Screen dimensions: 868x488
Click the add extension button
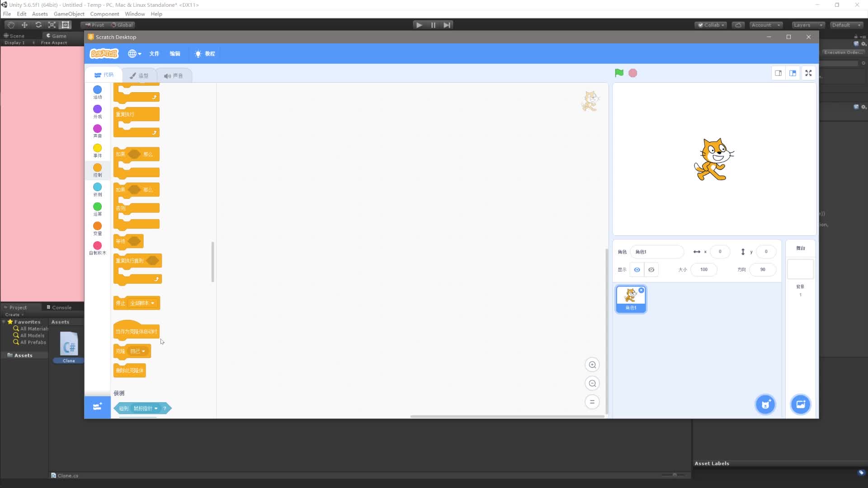click(97, 407)
